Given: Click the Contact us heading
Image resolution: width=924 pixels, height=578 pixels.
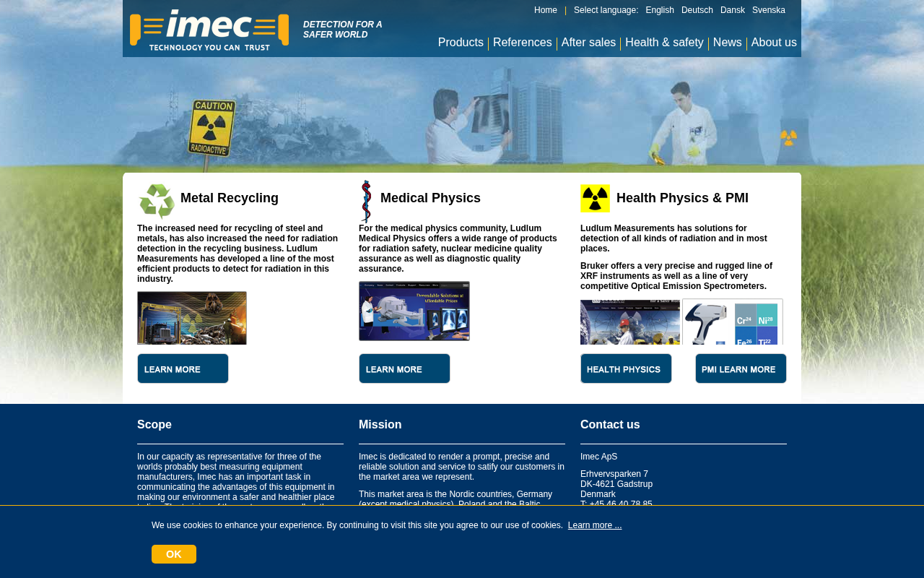Looking at the screenshot, I should pyautogui.click(x=610, y=425).
